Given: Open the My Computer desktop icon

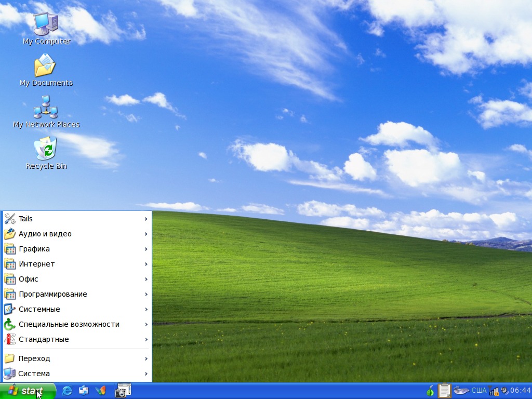Looking at the screenshot, I should point(46,29).
